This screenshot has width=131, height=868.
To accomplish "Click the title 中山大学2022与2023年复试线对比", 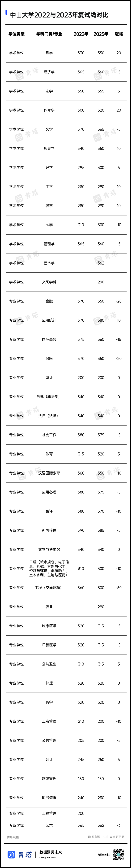I will [x=59, y=15].
